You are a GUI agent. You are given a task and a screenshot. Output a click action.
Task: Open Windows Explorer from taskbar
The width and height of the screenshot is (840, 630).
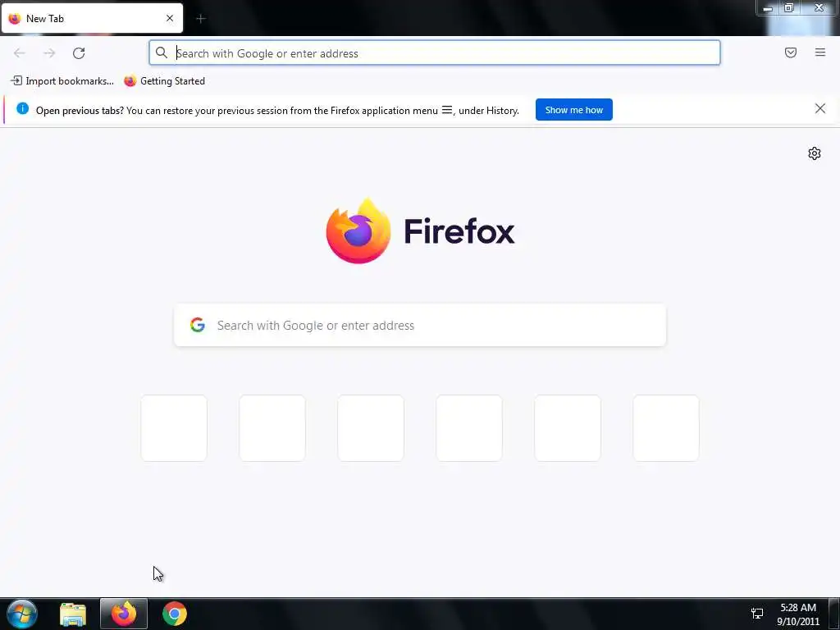point(73,614)
